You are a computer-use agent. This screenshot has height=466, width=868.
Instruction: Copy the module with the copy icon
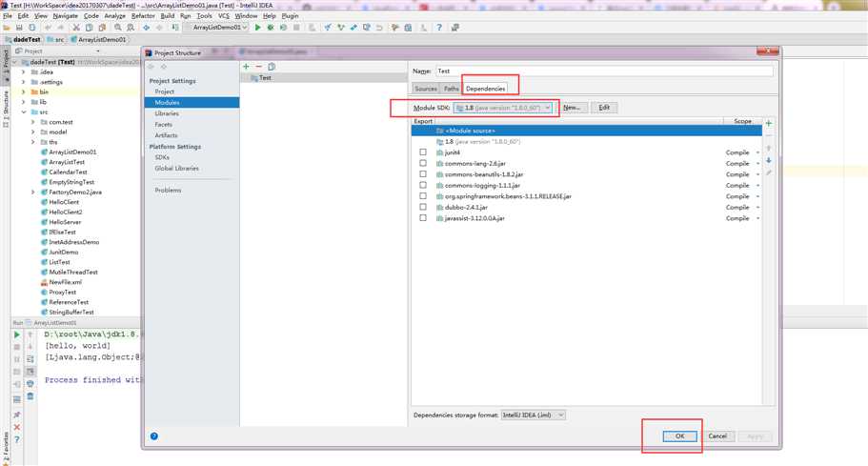tap(272, 66)
